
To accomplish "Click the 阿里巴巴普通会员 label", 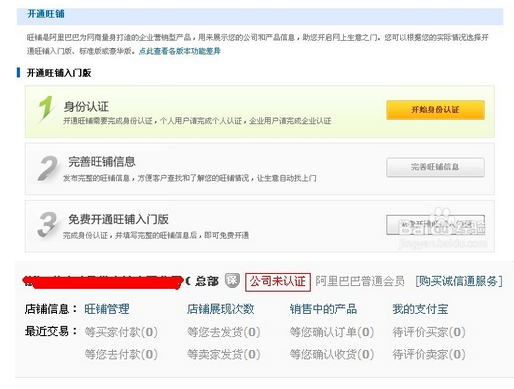I will tap(360, 281).
